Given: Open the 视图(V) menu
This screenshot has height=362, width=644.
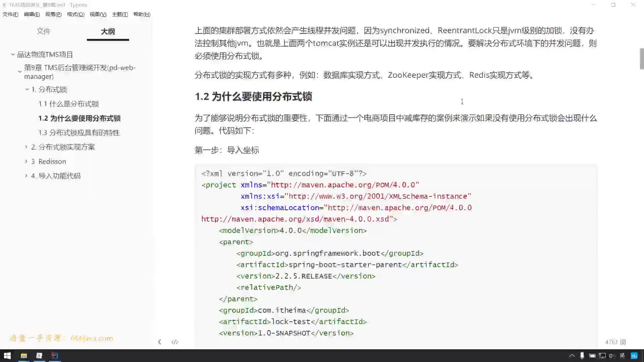Looking at the screenshot, I should click(x=98, y=14).
